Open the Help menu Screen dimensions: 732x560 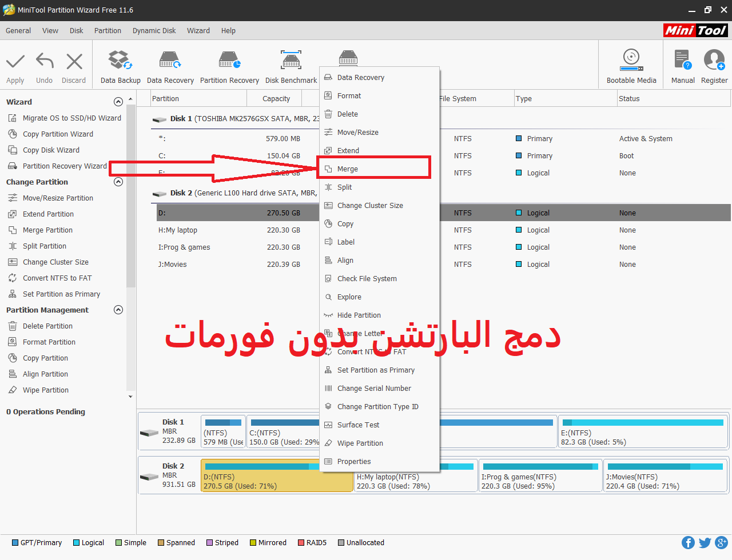click(228, 31)
